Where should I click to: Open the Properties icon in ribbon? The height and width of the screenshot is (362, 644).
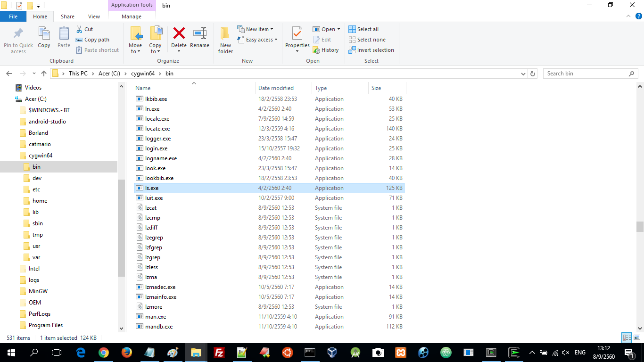click(297, 34)
